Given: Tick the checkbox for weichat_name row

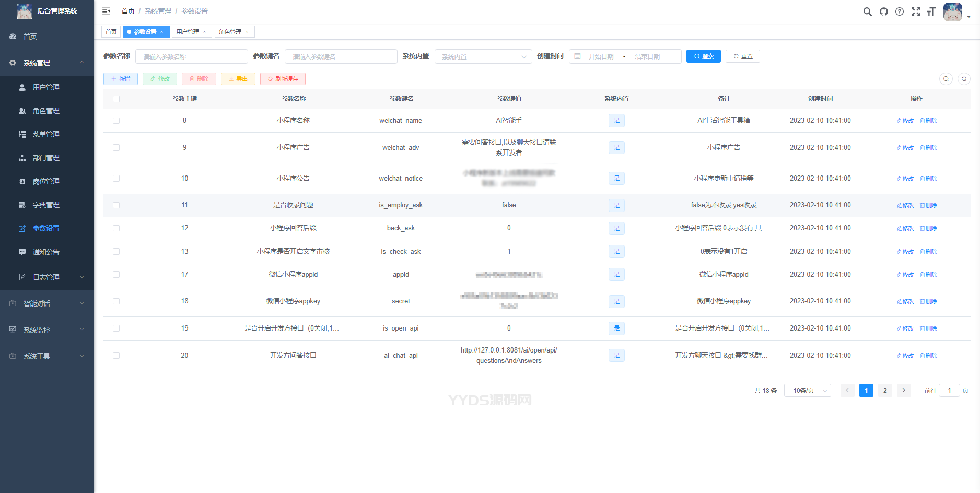Looking at the screenshot, I should [x=116, y=121].
